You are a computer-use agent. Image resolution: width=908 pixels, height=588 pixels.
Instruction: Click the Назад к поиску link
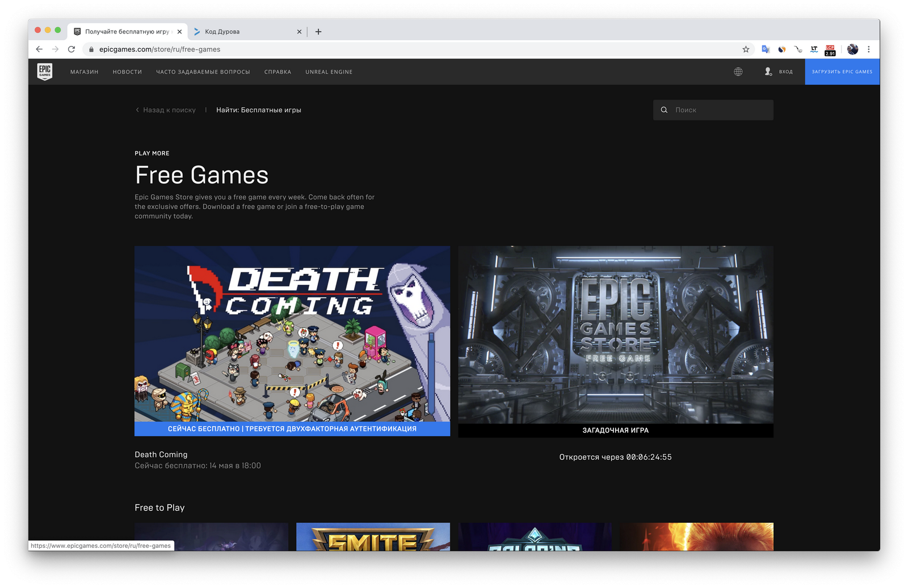[169, 110]
